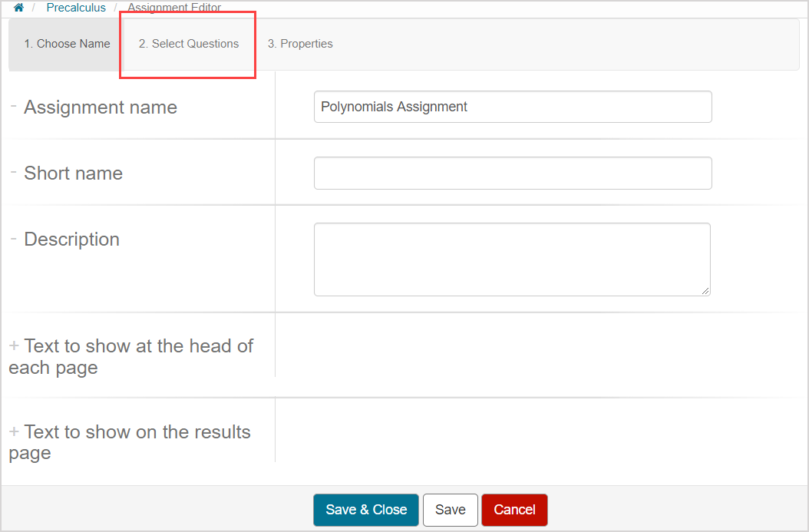Screen dimensions: 809x532
Task: Switch to the 1. Choose Name tab
Action: pyautogui.click(x=67, y=44)
